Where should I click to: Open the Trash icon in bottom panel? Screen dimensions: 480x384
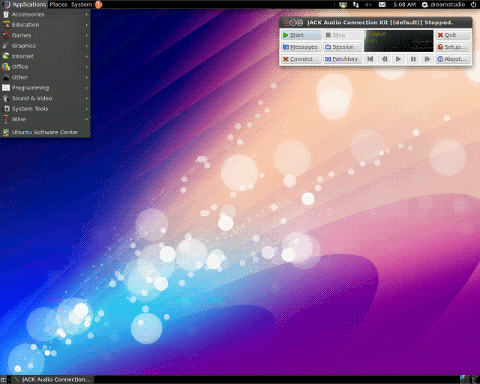(x=474, y=380)
